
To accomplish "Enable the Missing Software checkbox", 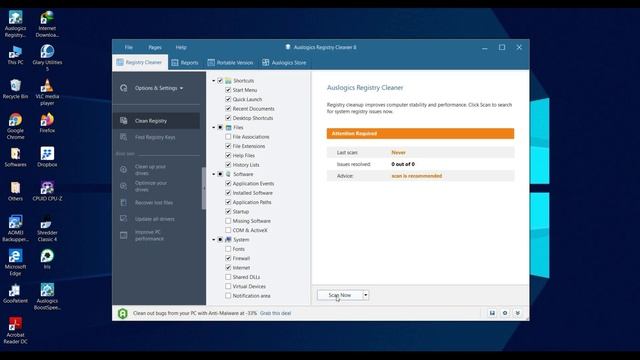I will 228,221.
